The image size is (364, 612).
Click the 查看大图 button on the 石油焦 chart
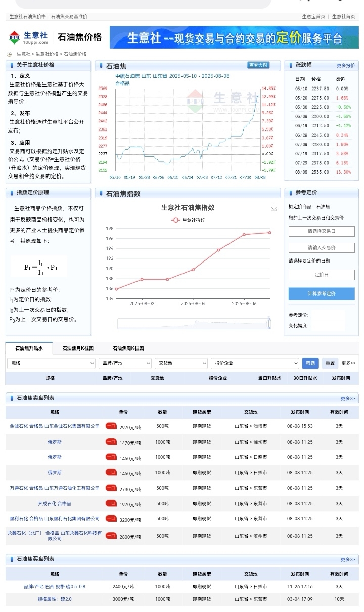pyautogui.click(x=258, y=65)
